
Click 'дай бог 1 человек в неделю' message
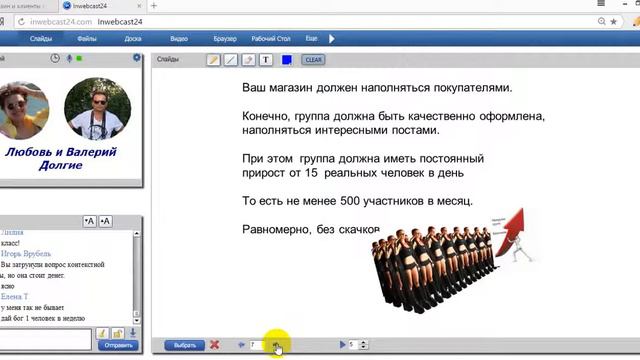43,318
